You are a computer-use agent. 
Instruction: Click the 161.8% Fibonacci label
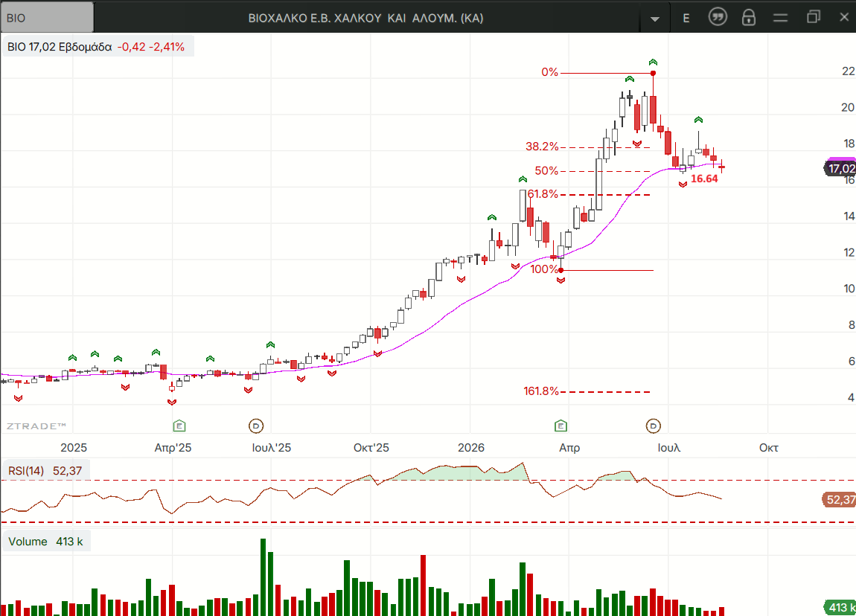tap(541, 391)
